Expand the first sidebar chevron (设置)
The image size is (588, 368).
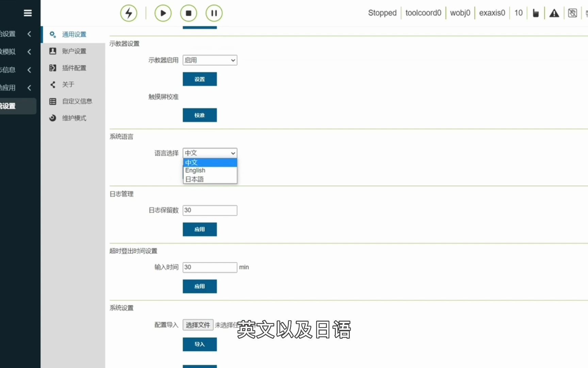pyautogui.click(x=29, y=34)
